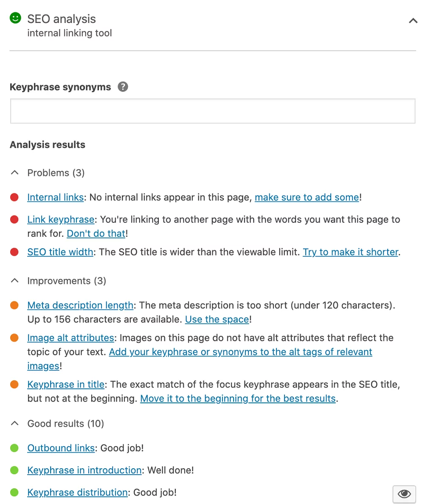Open the Internal links assessment link
Screen dimensions: 431x504
[55, 197]
